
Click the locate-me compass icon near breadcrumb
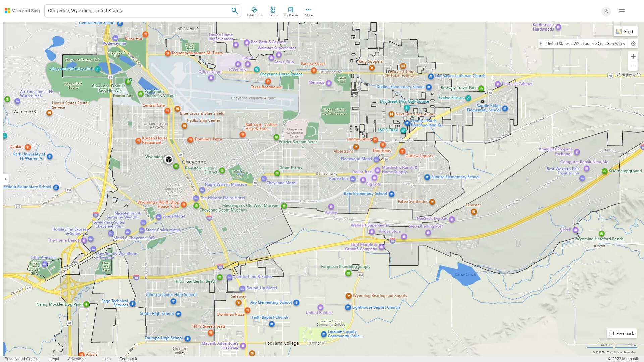[633, 43]
